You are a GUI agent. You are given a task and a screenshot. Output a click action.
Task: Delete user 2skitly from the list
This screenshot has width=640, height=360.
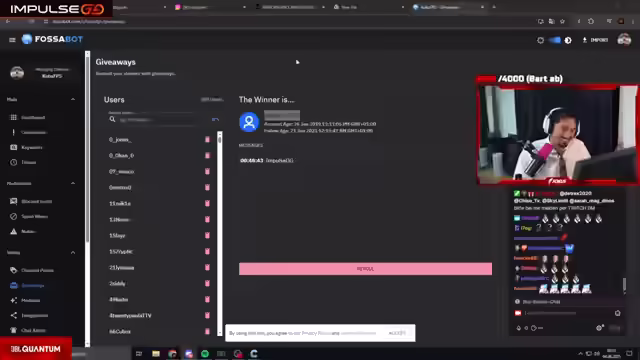[207, 283]
